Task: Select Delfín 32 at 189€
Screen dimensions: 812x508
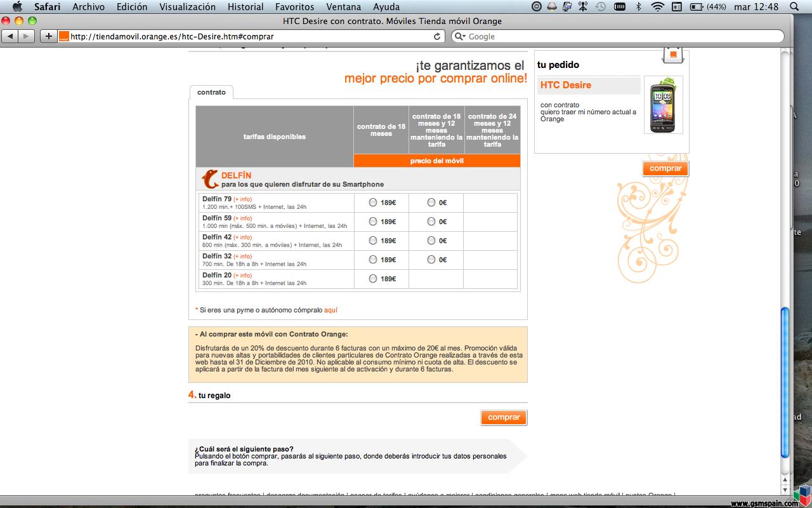Action: click(x=372, y=260)
